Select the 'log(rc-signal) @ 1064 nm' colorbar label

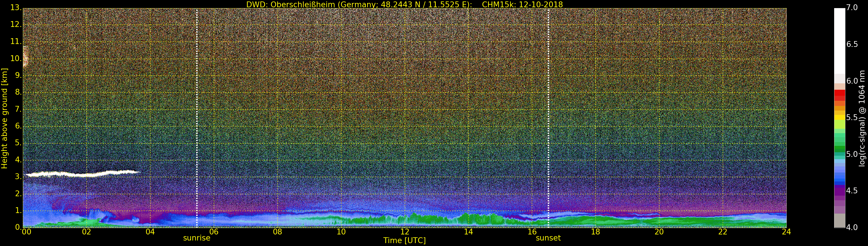click(x=862, y=118)
